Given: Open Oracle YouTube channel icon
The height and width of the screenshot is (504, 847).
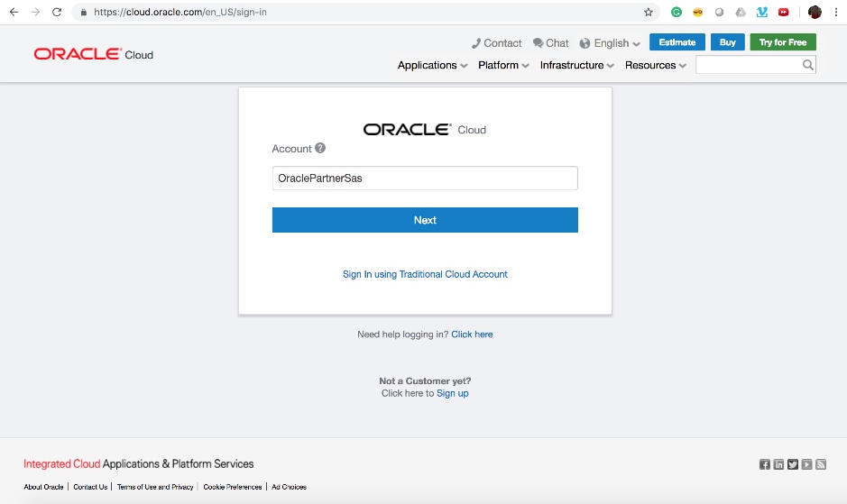Looking at the screenshot, I should [x=806, y=464].
